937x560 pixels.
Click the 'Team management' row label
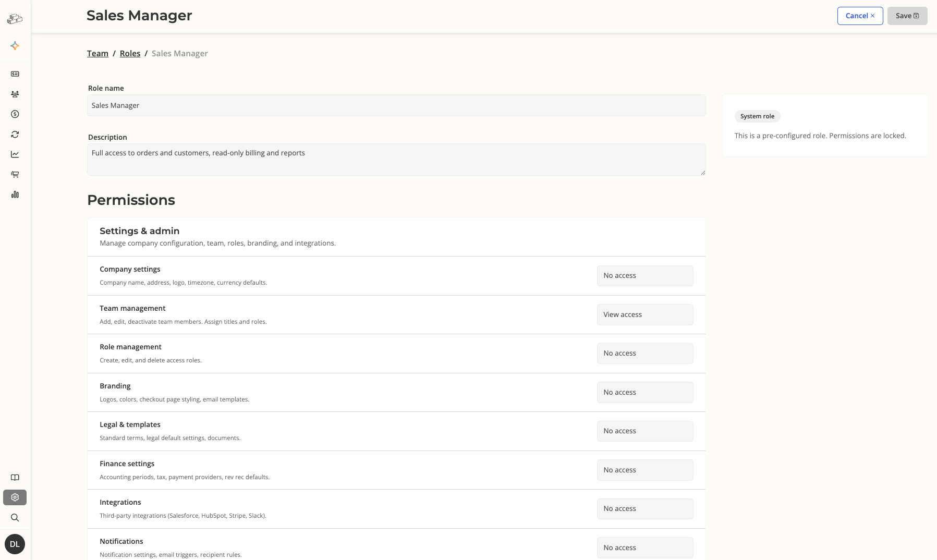coord(132,308)
